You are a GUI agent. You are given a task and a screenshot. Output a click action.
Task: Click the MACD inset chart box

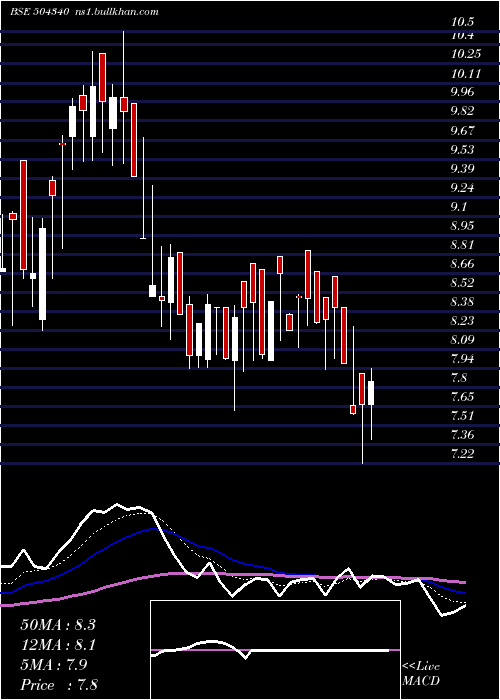[x=275, y=650]
